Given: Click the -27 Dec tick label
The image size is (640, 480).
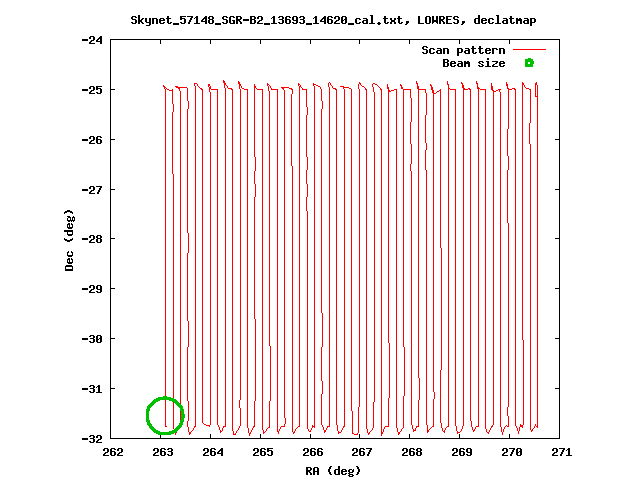Looking at the screenshot, I should pyautogui.click(x=92, y=190).
